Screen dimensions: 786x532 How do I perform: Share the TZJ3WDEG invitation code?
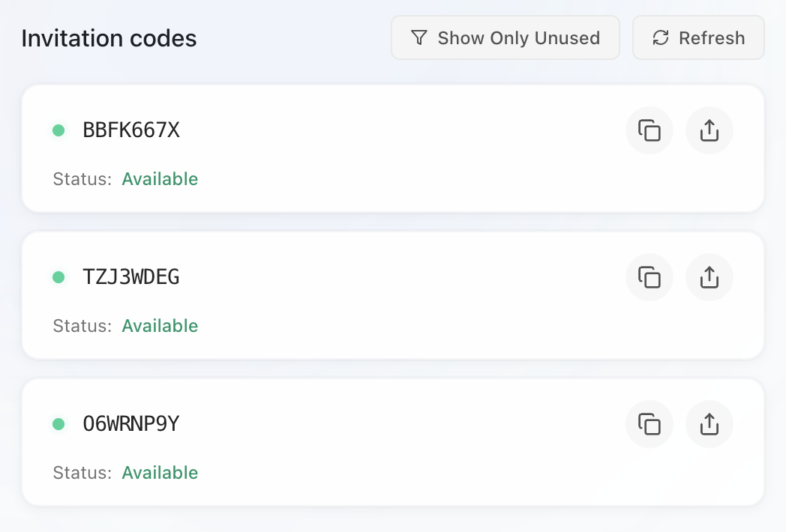click(709, 277)
